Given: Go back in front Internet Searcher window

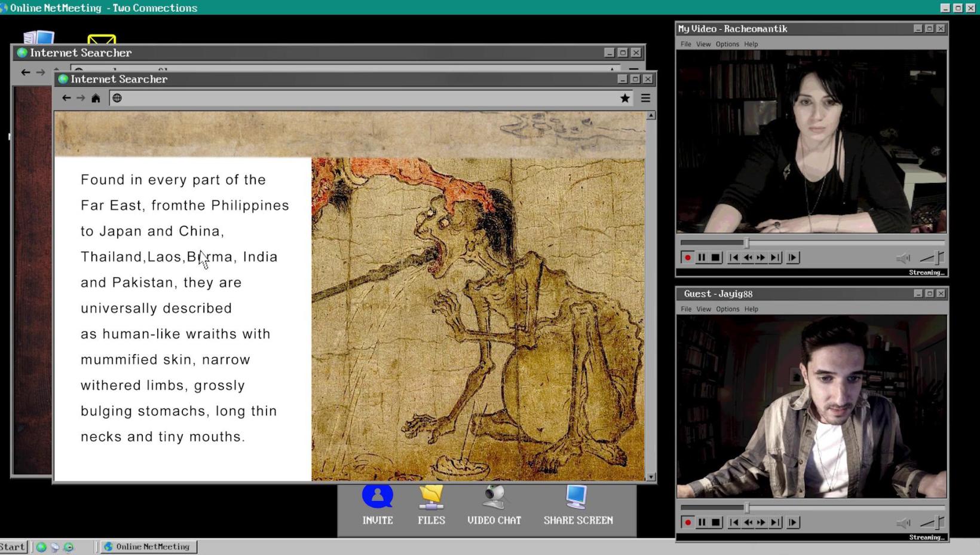Looking at the screenshot, I should [x=66, y=98].
